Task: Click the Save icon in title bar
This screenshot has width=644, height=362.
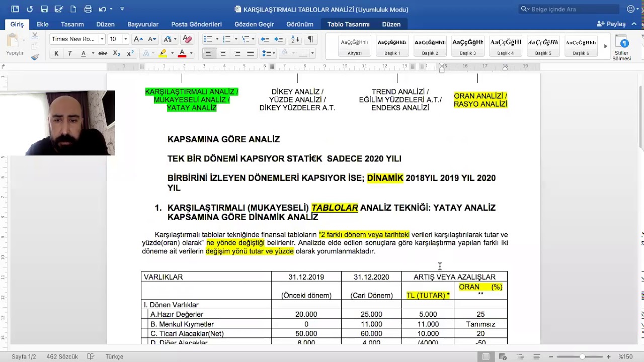Action: point(44,9)
